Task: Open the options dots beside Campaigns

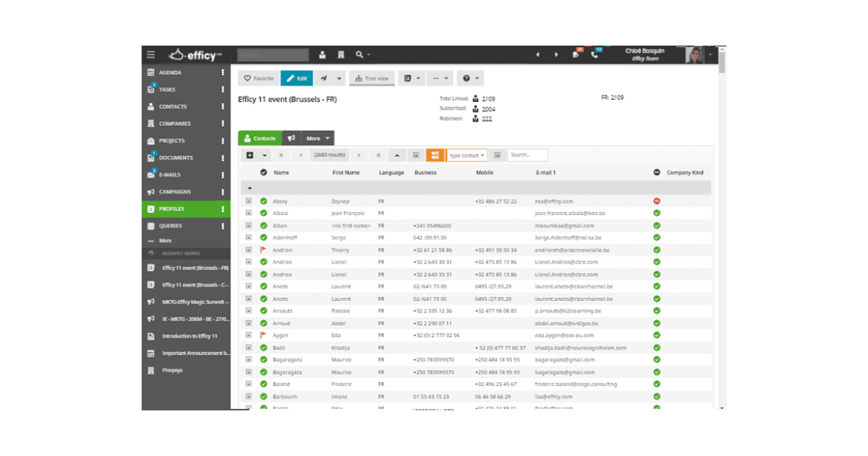Action: [x=223, y=192]
